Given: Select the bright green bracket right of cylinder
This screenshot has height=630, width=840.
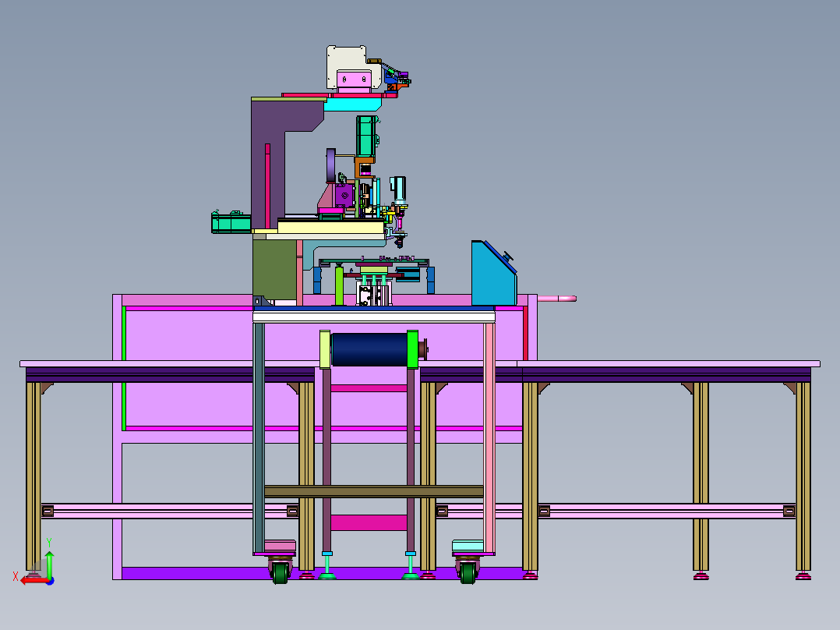Looking at the screenshot, I should 412,349.
